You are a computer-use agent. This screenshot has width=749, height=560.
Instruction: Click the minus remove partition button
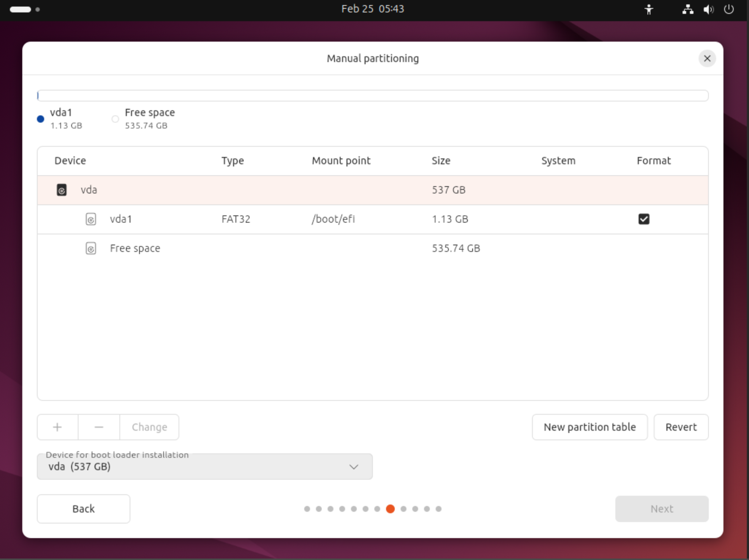pos(99,427)
